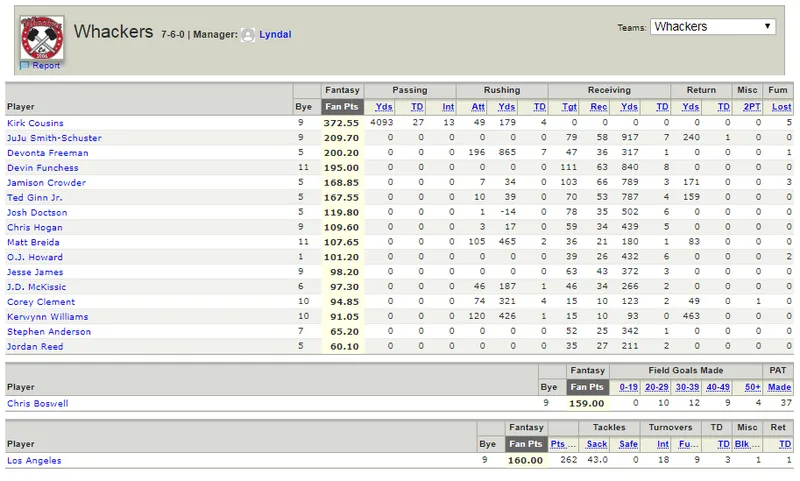Image resolution: width=800 pixels, height=481 pixels.
Task: Sort by Misc 2PT column
Action: point(752,107)
